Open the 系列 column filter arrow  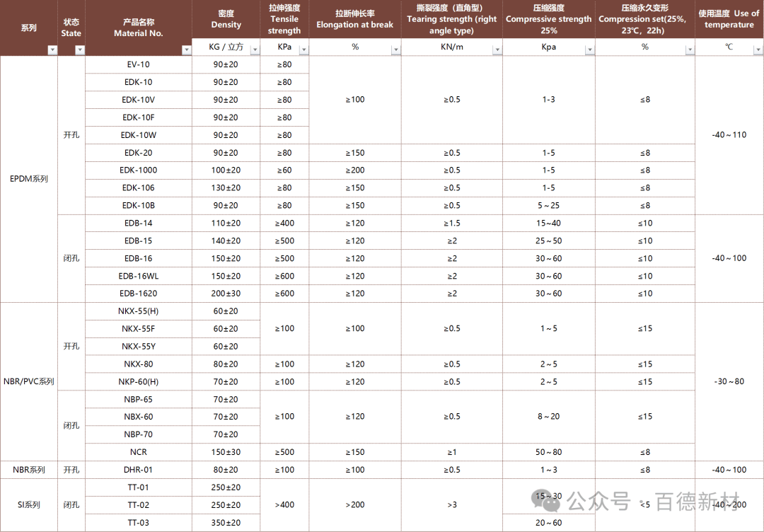click(52, 50)
